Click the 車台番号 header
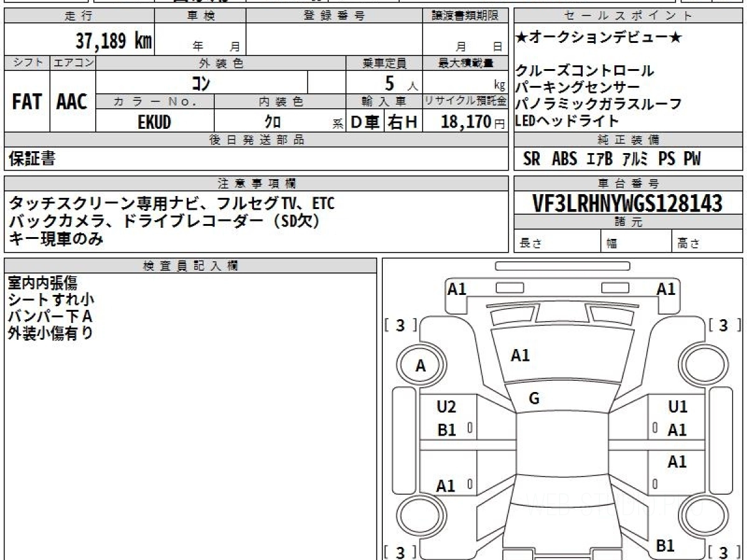This screenshot has width=747, height=560. point(628,183)
